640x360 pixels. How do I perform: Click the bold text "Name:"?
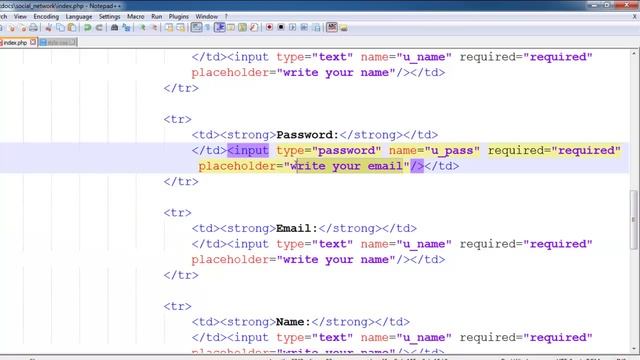(x=293, y=322)
